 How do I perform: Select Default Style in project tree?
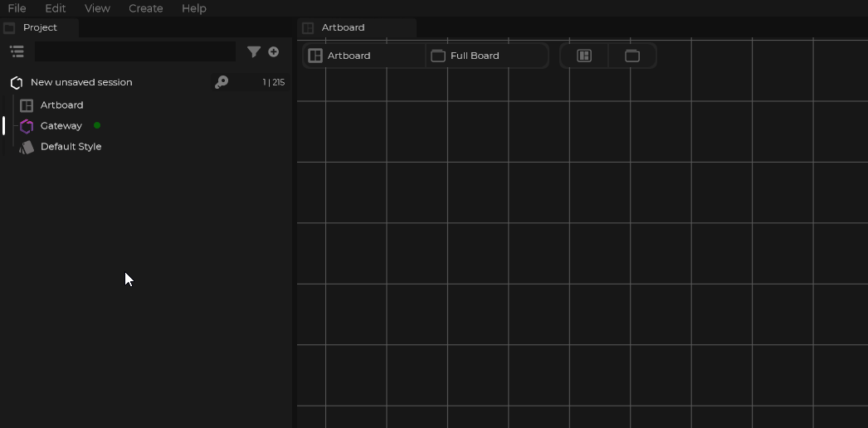click(71, 147)
